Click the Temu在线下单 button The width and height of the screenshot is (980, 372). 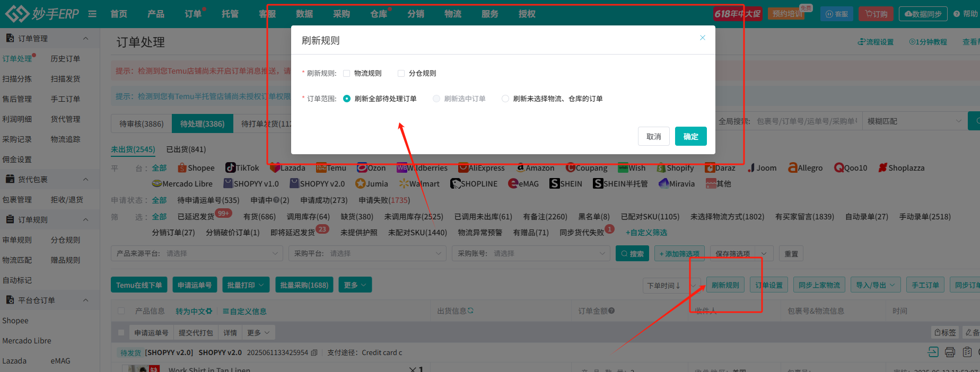(139, 285)
